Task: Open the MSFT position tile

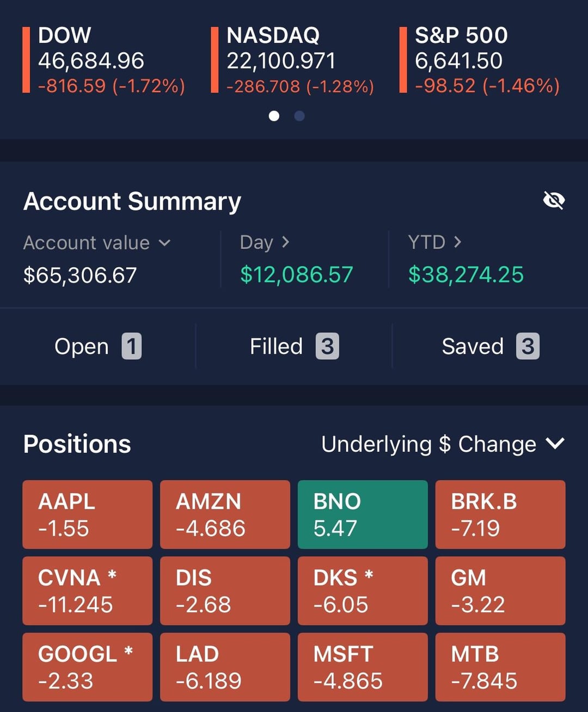Action: (x=363, y=667)
